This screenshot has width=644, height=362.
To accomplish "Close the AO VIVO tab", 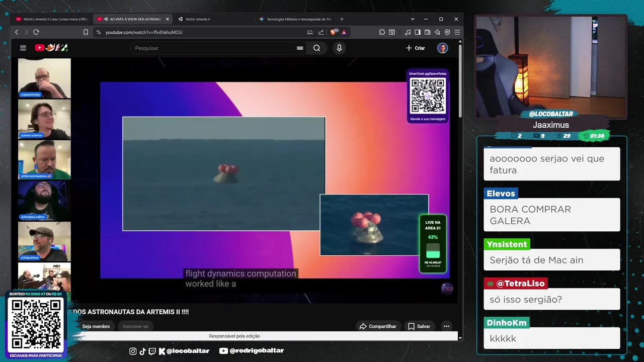I will tap(168, 19).
